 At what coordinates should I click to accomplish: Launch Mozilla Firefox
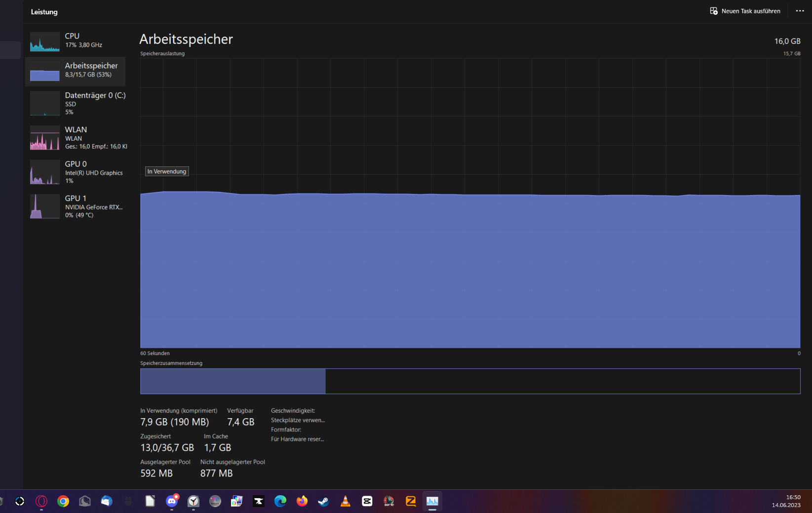point(302,501)
